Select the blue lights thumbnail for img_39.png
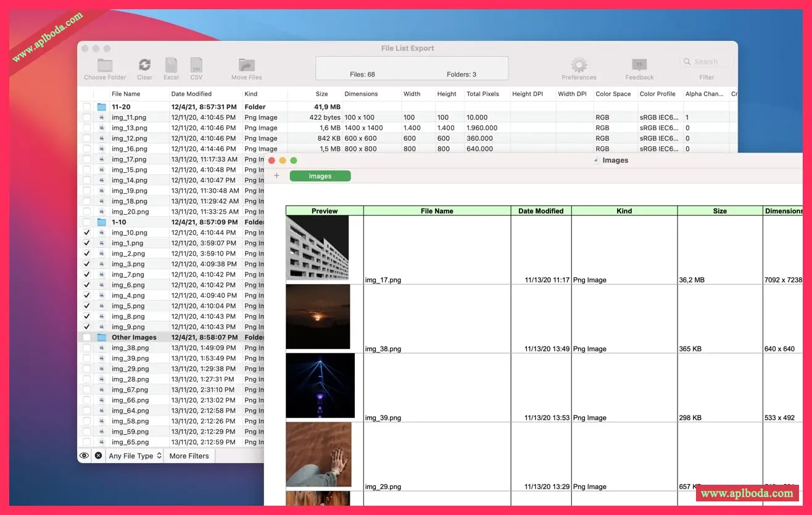This screenshot has width=812, height=515. [x=320, y=386]
